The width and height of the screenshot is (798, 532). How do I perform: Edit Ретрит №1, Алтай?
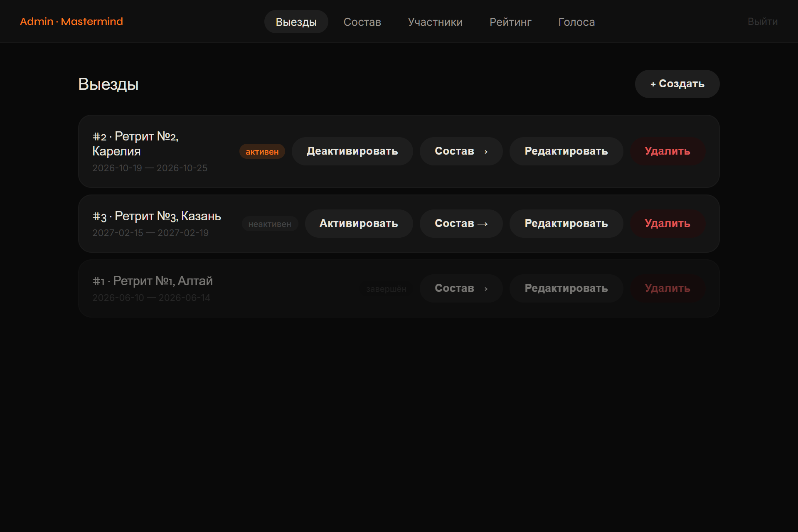click(566, 288)
